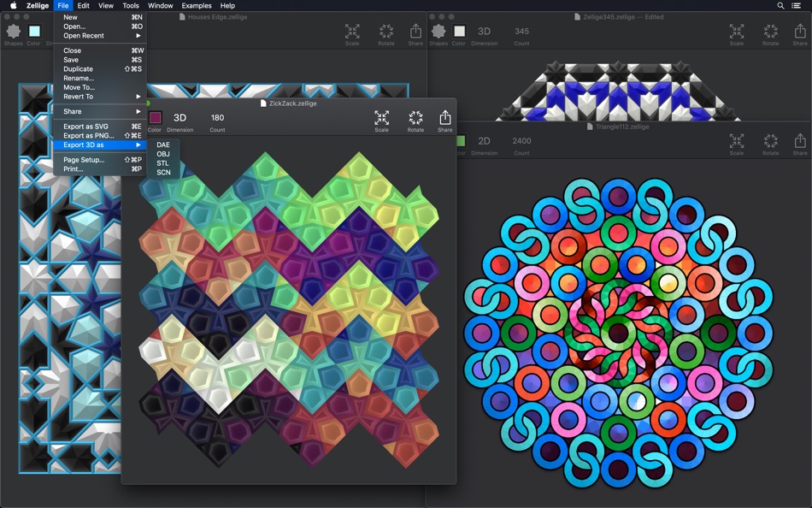
Task: Click Rotate icon in ZickZack window
Action: (x=415, y=119)
